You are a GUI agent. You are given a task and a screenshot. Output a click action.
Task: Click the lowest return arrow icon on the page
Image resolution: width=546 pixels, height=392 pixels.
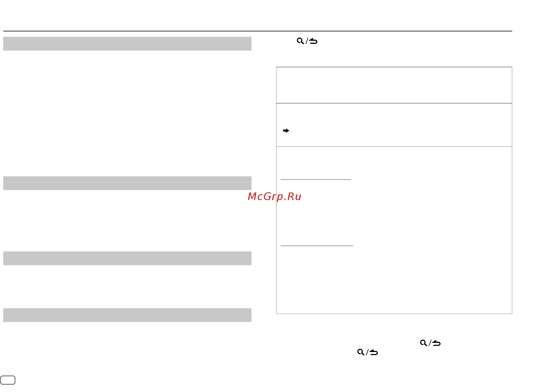373,352
